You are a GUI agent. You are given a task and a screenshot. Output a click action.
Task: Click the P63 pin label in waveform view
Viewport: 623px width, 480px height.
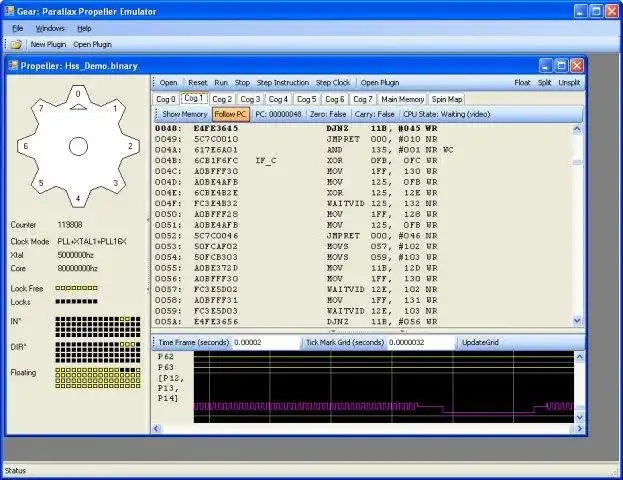click(166, 367)
